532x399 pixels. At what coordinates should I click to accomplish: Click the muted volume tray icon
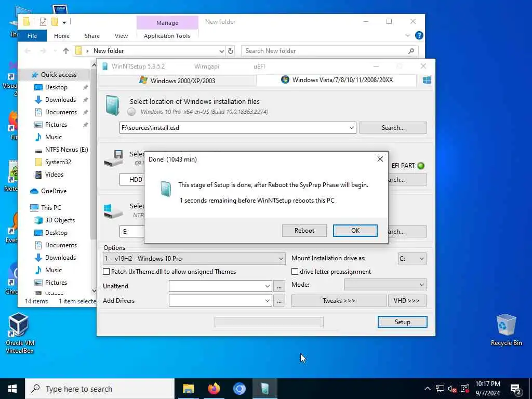click(452, 389)
